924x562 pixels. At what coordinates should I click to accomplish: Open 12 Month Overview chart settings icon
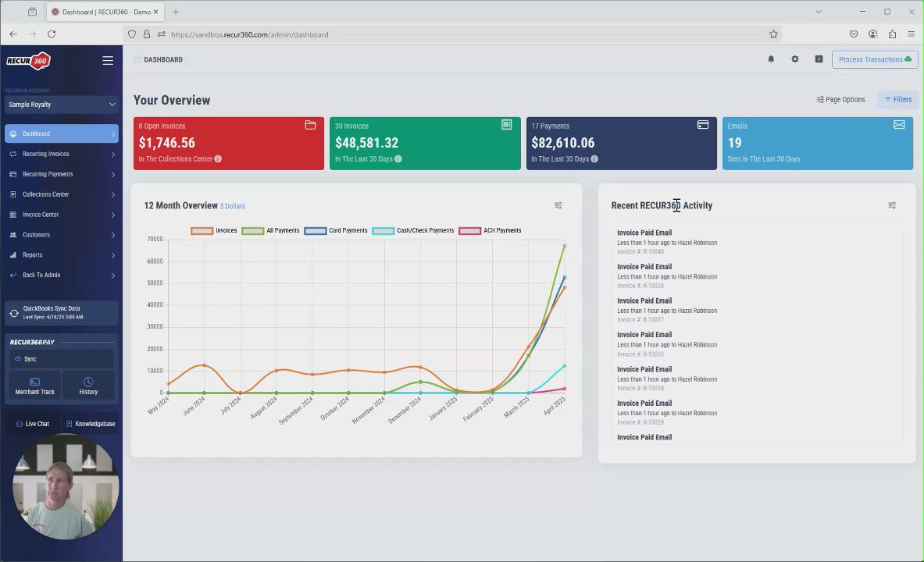click(558, 205)
